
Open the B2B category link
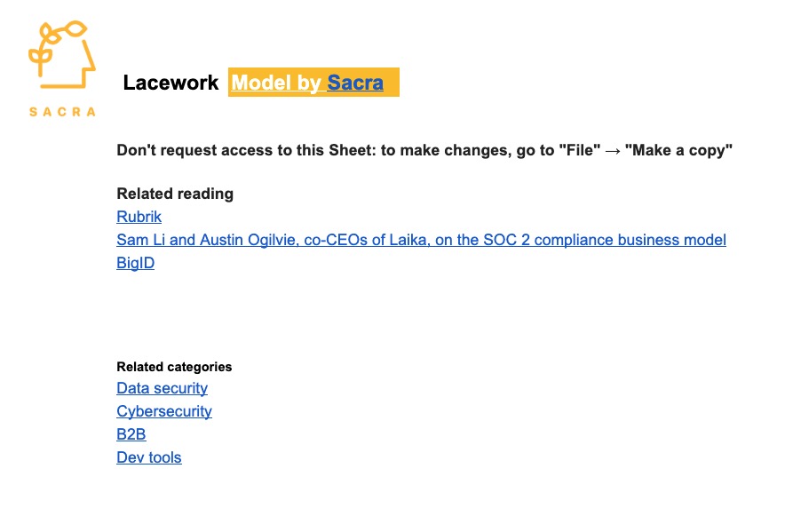point(131,433)
